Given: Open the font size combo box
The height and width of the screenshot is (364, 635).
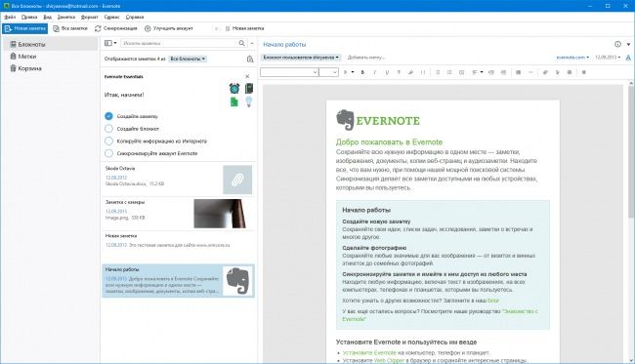Looking at the screenshot, I should point(328,72).
